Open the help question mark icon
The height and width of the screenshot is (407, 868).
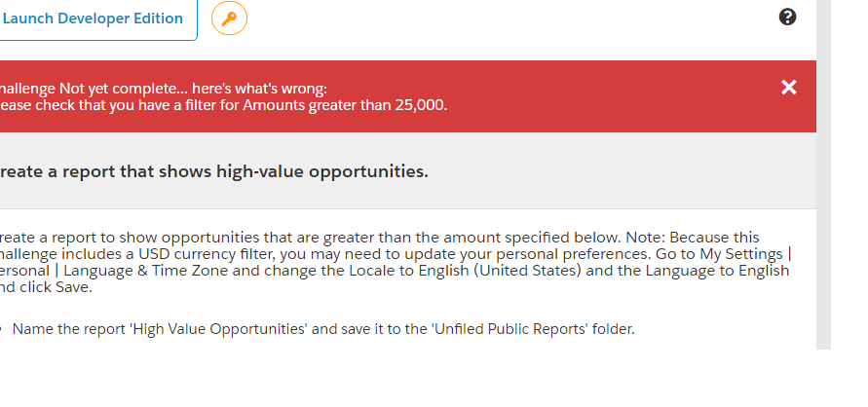click(788, 17)
